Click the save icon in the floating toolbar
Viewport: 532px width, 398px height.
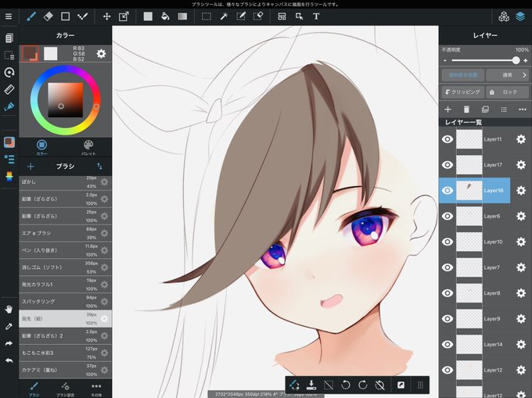pos(311,385)
